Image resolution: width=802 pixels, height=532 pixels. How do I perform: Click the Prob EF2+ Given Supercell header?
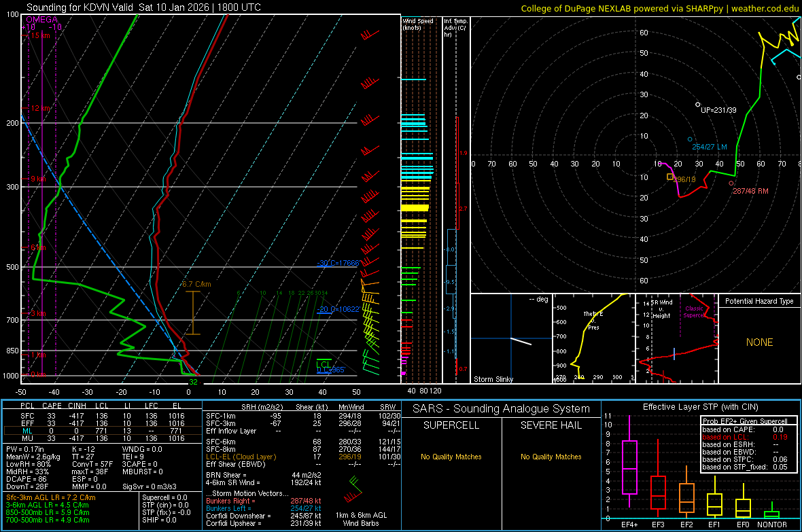tap(745, 421)
